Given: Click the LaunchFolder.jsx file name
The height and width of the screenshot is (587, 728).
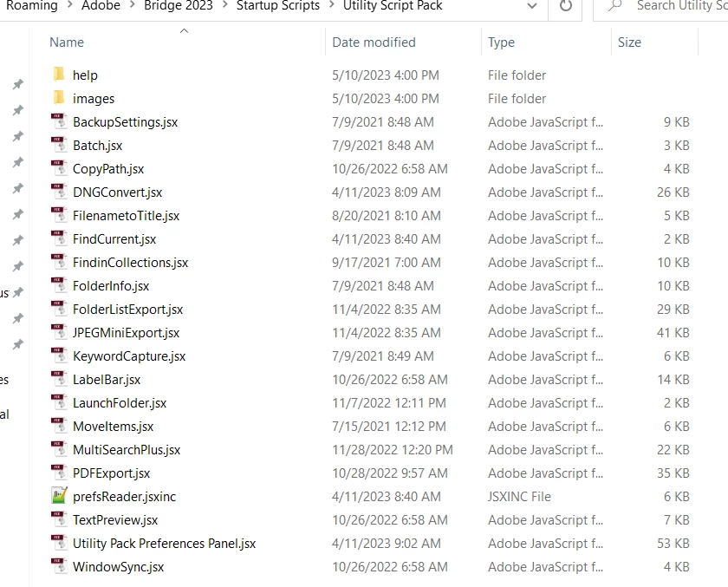Looking at the screenshot, I should (x=120, y=403).
